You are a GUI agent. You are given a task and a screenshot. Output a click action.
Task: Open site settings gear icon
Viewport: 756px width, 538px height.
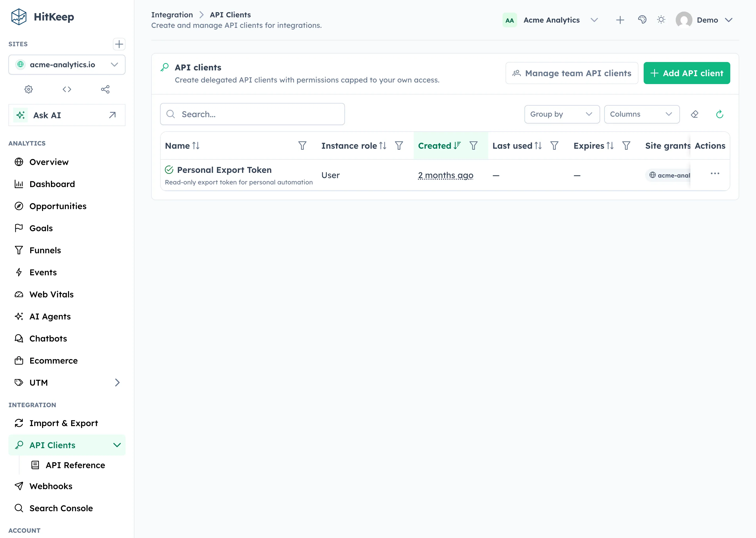(x=29, y=89)
